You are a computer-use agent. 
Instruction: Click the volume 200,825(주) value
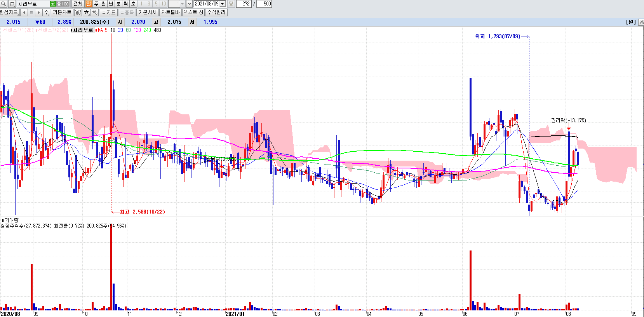(x=95, y=22)
